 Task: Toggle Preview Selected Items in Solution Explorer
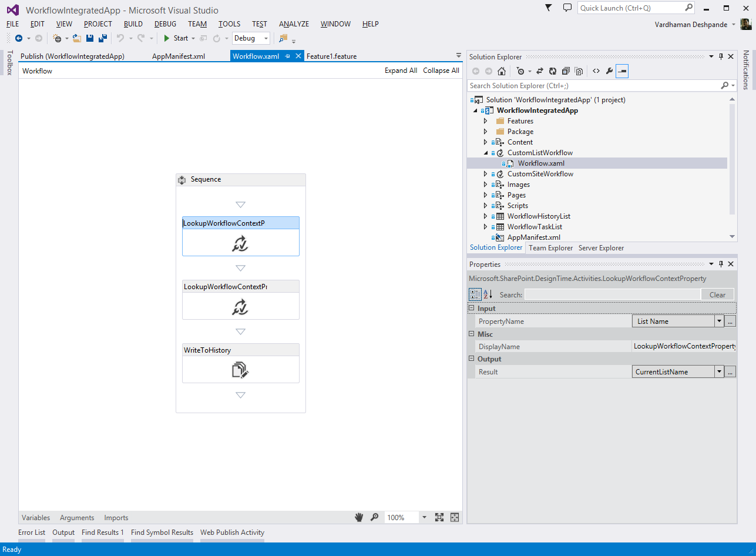pos(622,71)
